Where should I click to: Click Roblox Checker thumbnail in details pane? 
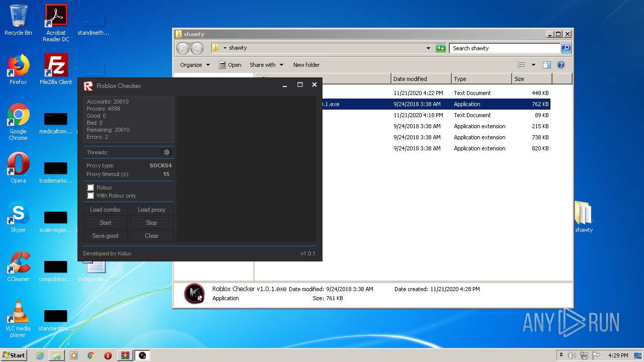point(194,294)
